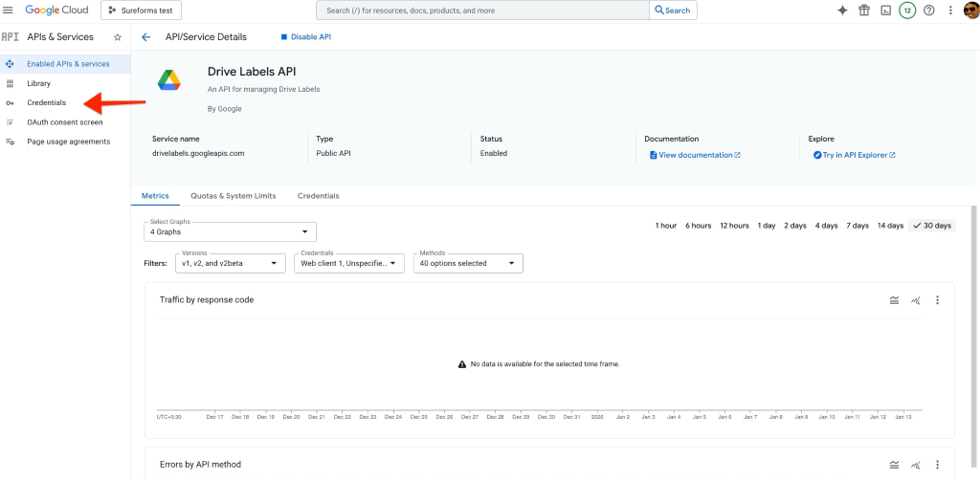The width and height of the screenshot is (980, 480).
Task: Go back with the left arrow
Action: (x=145, y=37)
